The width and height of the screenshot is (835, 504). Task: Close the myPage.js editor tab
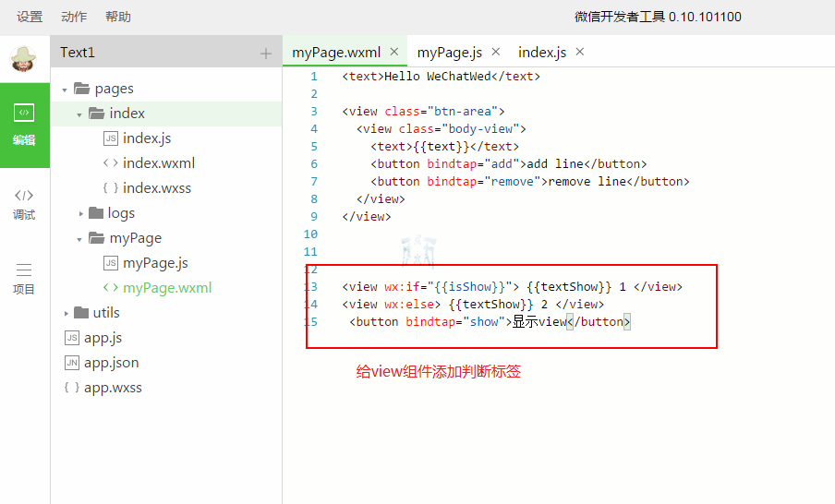tap(495, 52)
